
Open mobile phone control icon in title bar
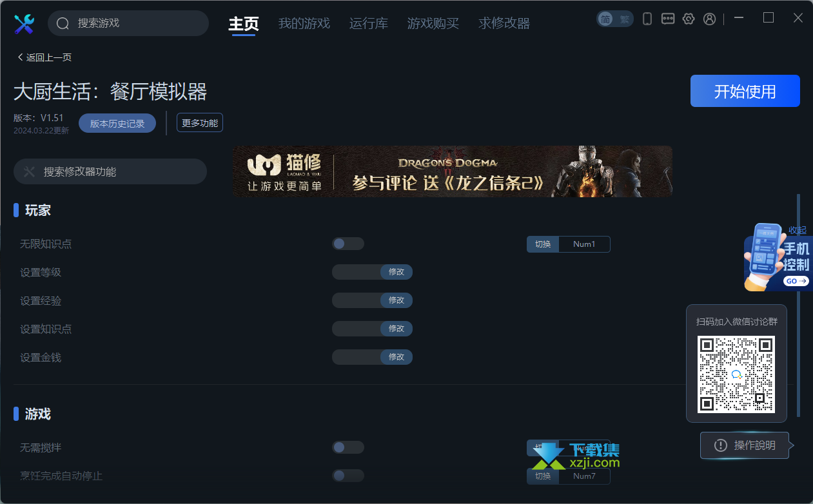(647, 19)
